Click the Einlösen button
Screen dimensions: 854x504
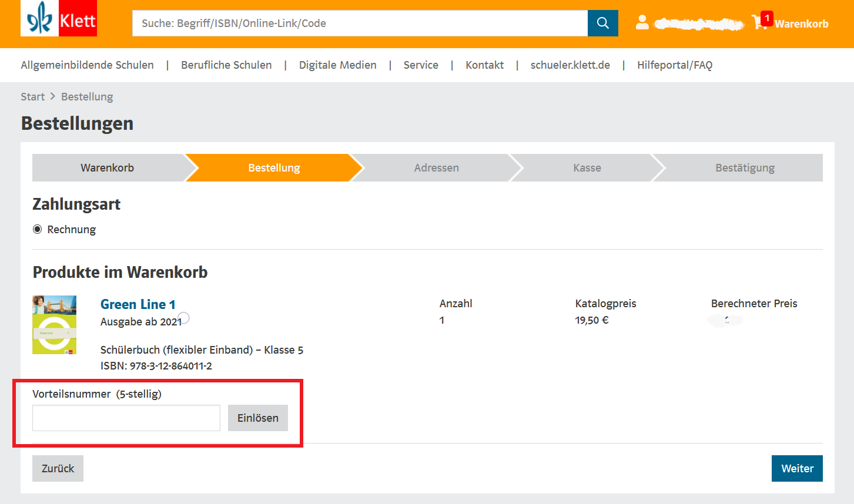pyautogui.click(x=258, y=418)
